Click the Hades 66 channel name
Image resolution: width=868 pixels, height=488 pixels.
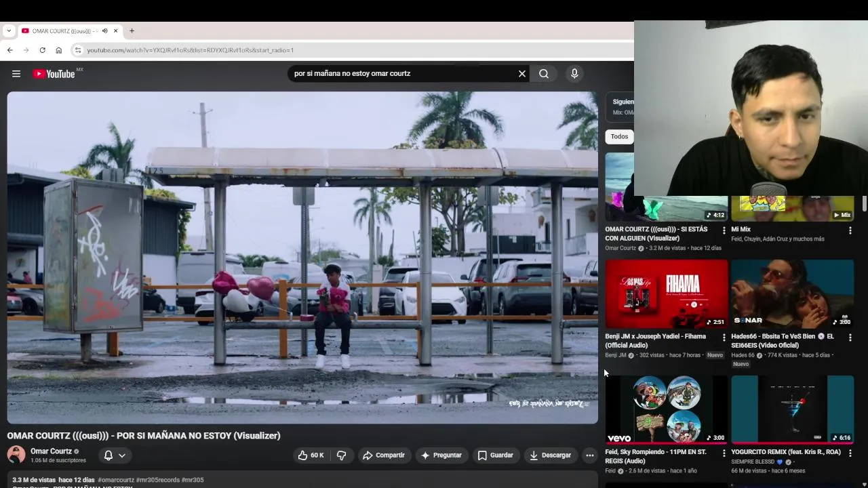[743, 355]
